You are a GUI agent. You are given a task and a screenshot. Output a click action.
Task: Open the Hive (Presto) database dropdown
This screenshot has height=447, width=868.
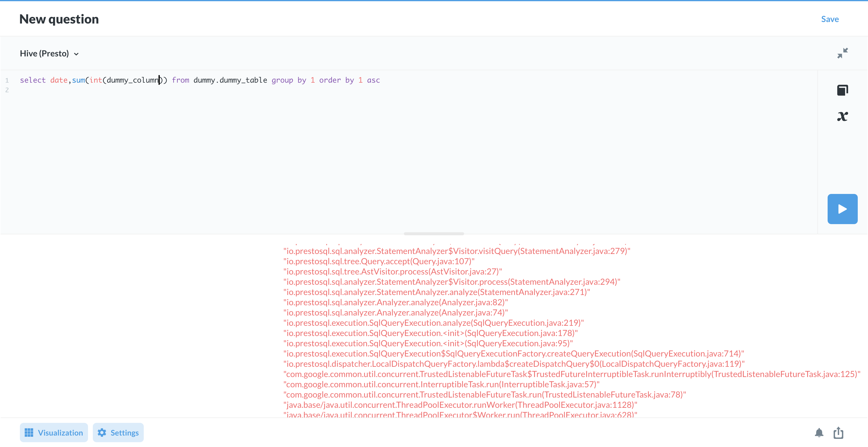pos(49,54)
